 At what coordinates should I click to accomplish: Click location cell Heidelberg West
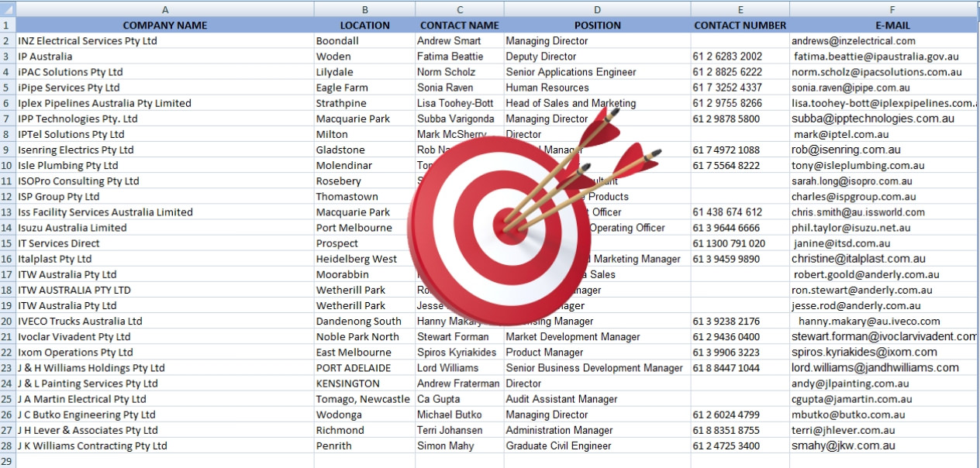364,259
